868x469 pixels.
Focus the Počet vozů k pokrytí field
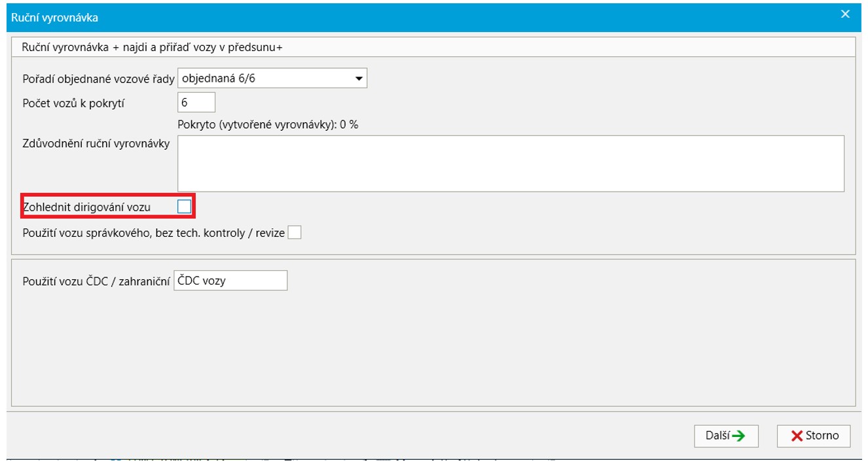196,103
